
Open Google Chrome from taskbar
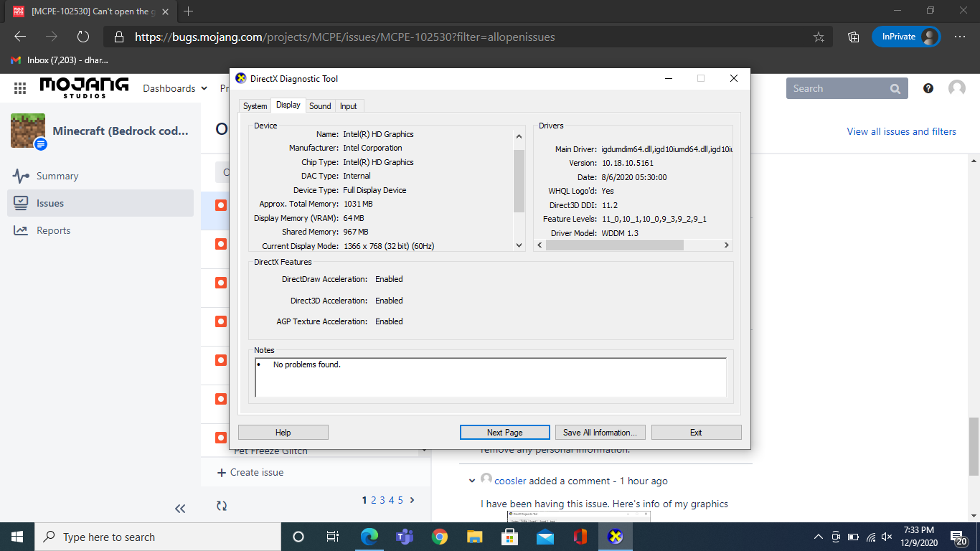(440, 537)
